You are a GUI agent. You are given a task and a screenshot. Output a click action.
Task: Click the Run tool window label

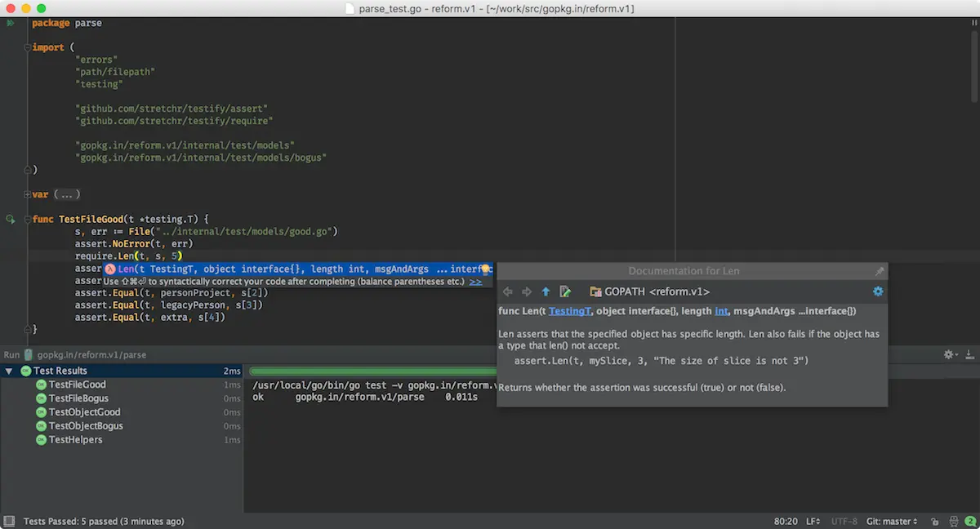click(11, 354)
